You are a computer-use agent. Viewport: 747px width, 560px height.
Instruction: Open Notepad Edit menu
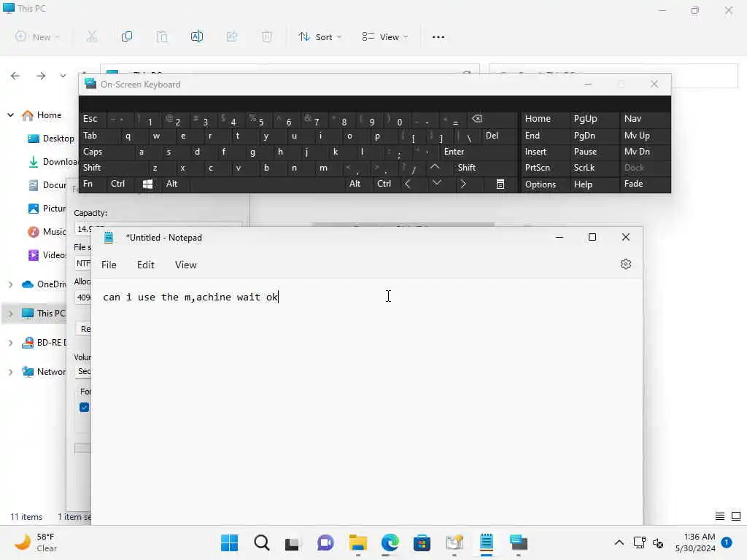pos(145,265)
